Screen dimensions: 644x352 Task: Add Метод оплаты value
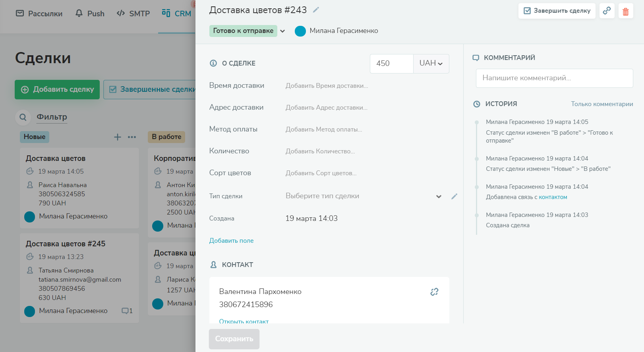pyautogui.click(x=324, y=130)
